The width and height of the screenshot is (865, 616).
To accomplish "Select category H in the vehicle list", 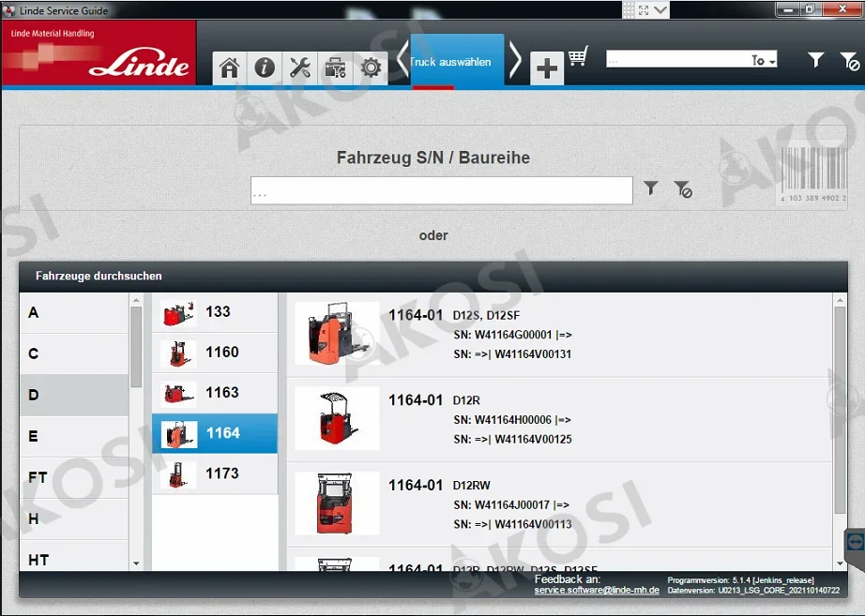I will click(x=74, y=518).
